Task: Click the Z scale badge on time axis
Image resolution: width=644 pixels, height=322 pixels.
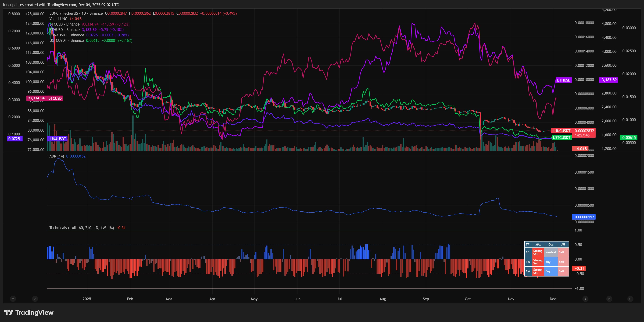Action: (35, 299)
